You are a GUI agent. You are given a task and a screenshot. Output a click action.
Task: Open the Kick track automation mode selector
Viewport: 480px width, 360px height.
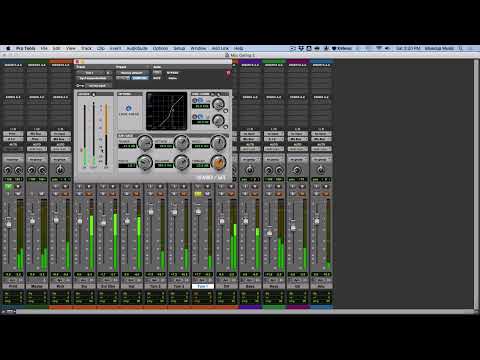[60, 149]
